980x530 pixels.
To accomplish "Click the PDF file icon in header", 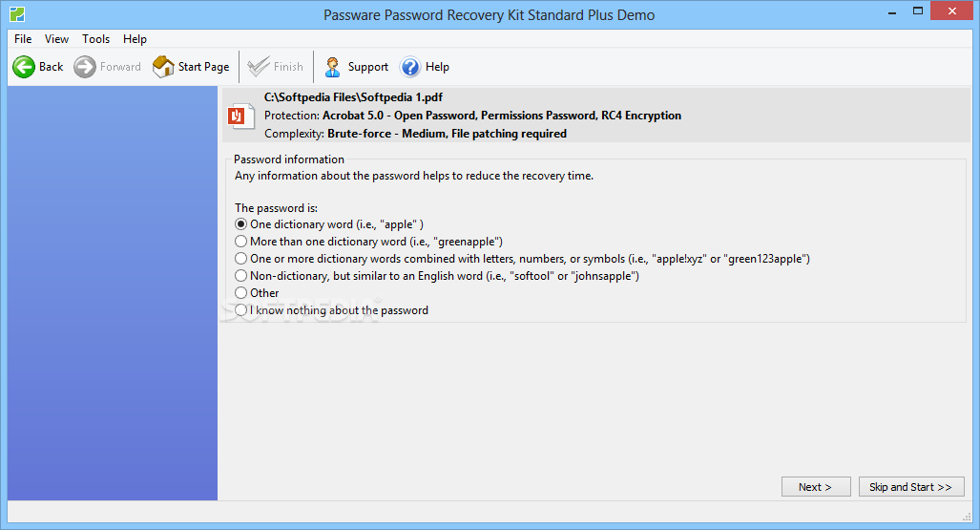I will 240,116.
